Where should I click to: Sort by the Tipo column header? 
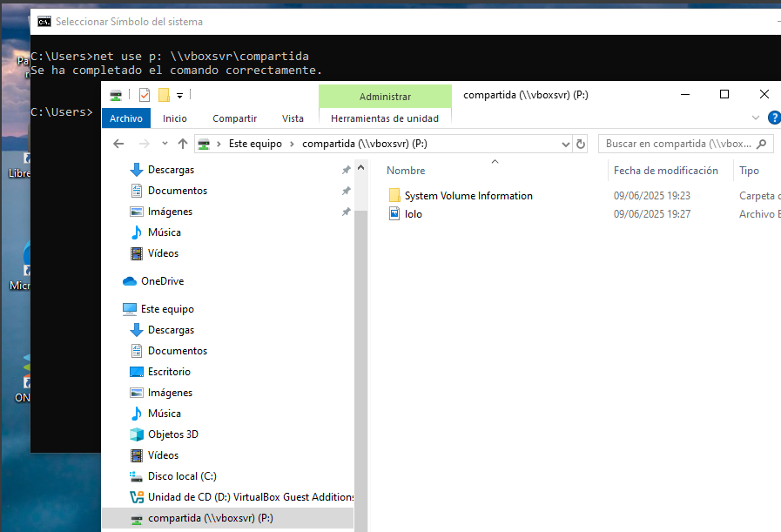(x=749, y=171)
